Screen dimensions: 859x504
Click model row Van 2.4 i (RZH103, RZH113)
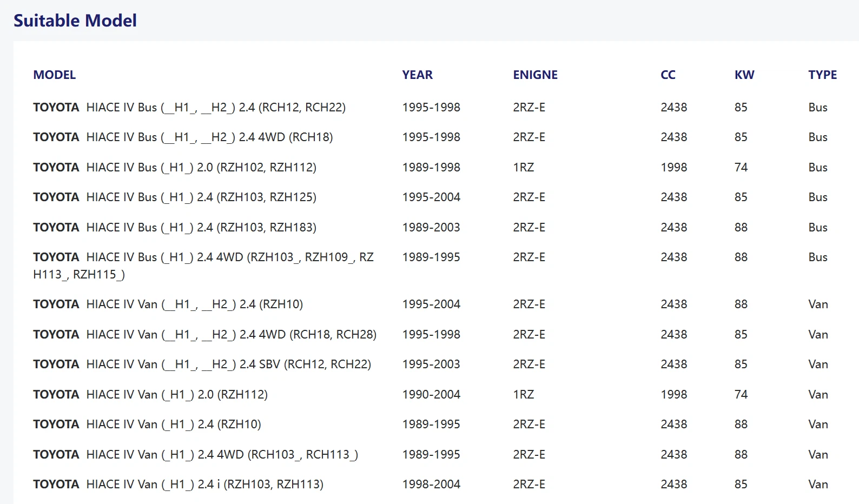(x=179, y=484)
